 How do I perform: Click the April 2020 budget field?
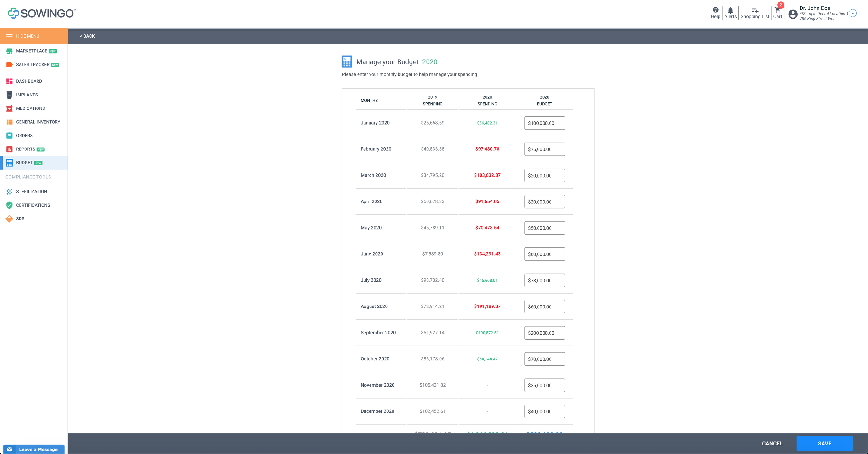(x=545, y=201)
